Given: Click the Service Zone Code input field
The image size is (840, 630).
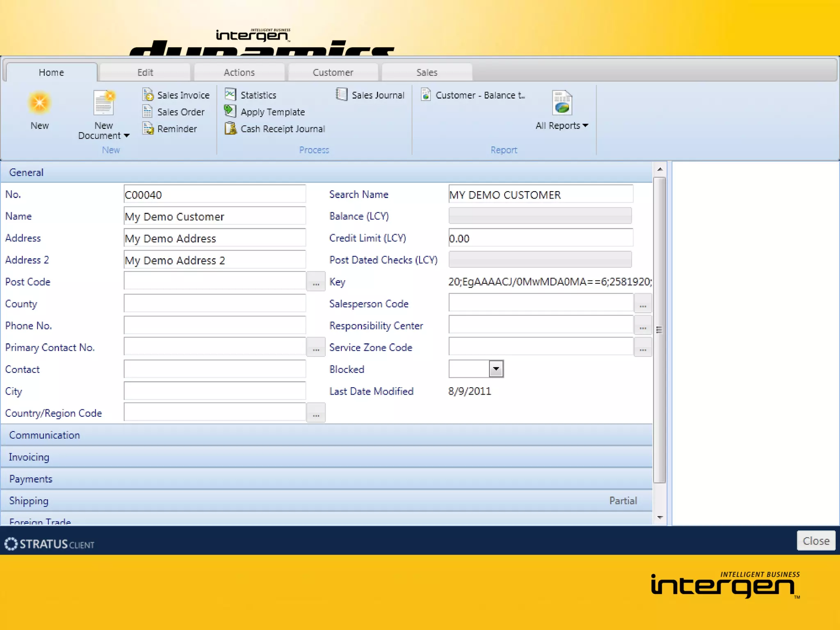Looking at the screenshot, I should [541, 347].
